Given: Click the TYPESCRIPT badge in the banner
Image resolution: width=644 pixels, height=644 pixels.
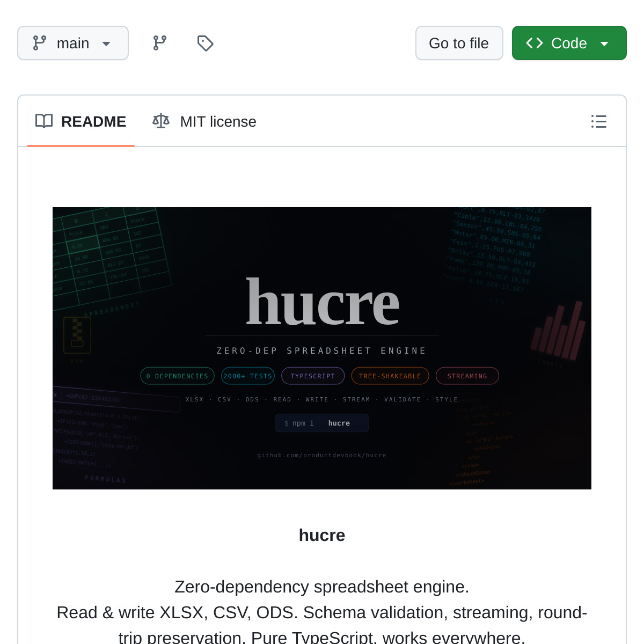Looking at the screenshot, I should point(313,376).
